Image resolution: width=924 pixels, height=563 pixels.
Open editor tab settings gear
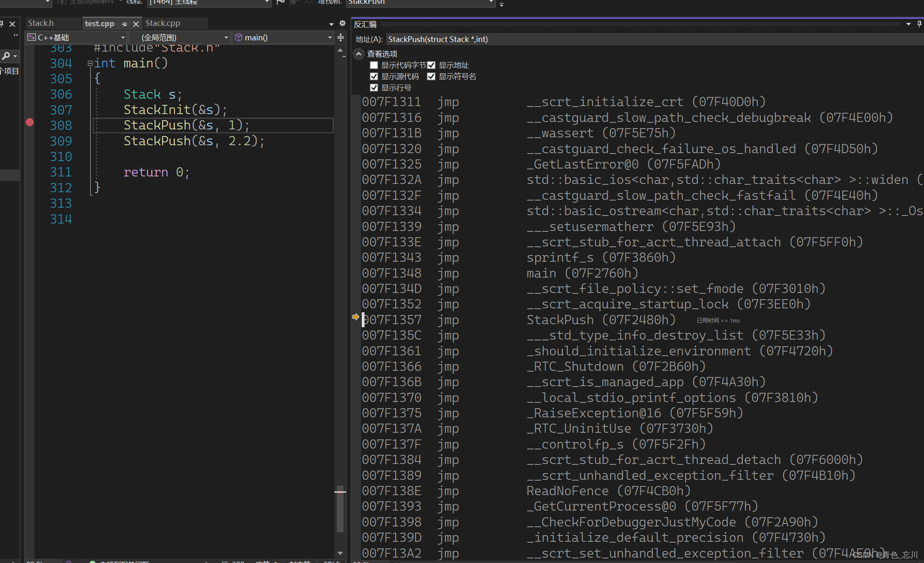pyautogui.click(x=342, y=23)
